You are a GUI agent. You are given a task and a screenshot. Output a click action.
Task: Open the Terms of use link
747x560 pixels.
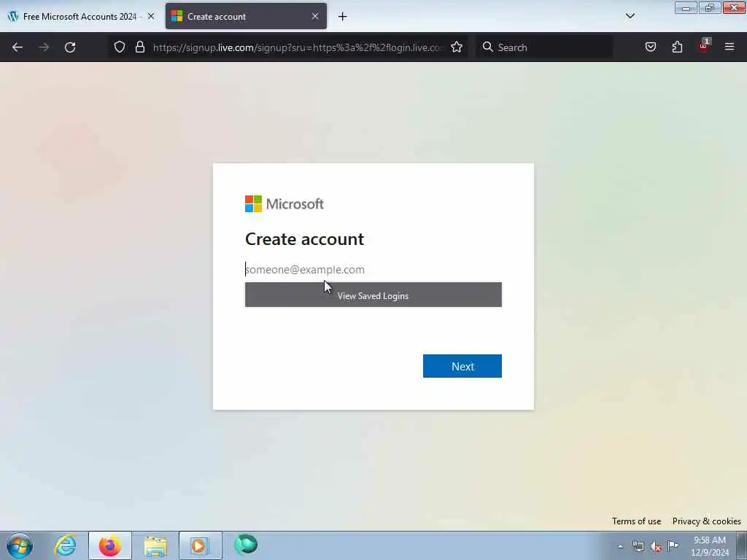(x=636, y=521)
